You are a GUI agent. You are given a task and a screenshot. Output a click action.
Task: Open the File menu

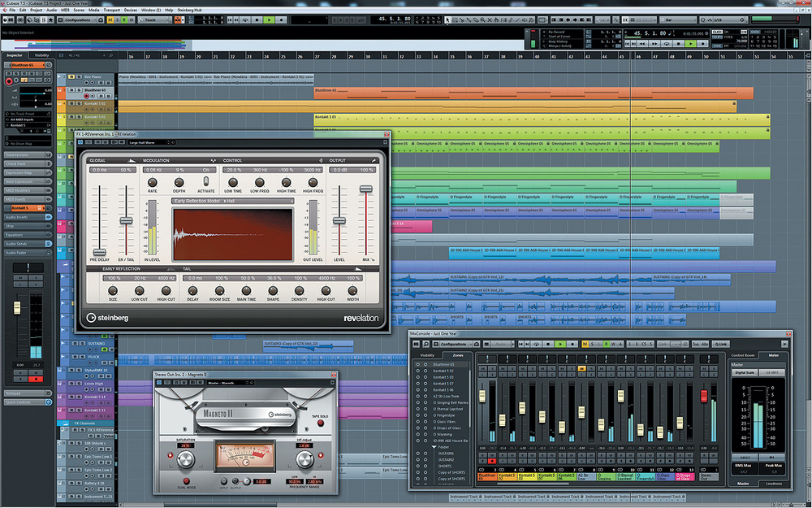(x=12, y=10)
